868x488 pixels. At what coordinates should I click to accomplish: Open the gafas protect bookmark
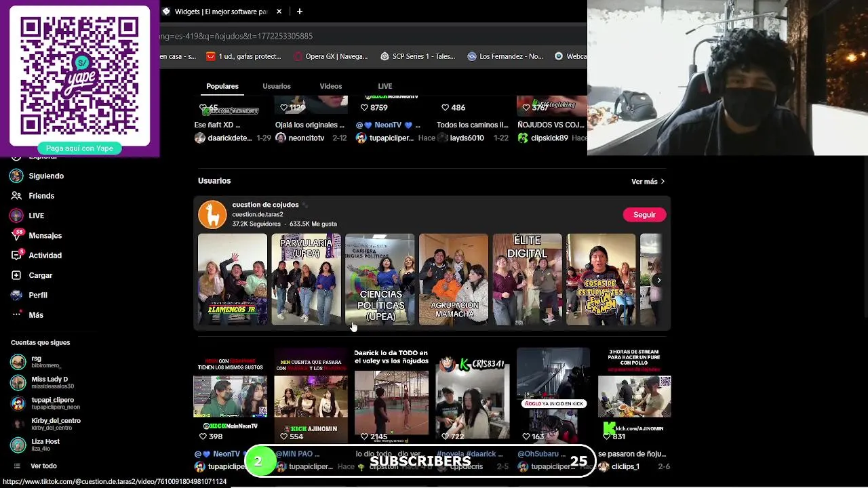(244, 56)
